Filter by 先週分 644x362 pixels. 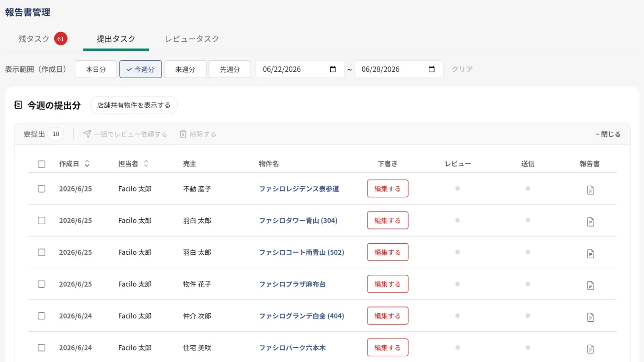[230, 69]
